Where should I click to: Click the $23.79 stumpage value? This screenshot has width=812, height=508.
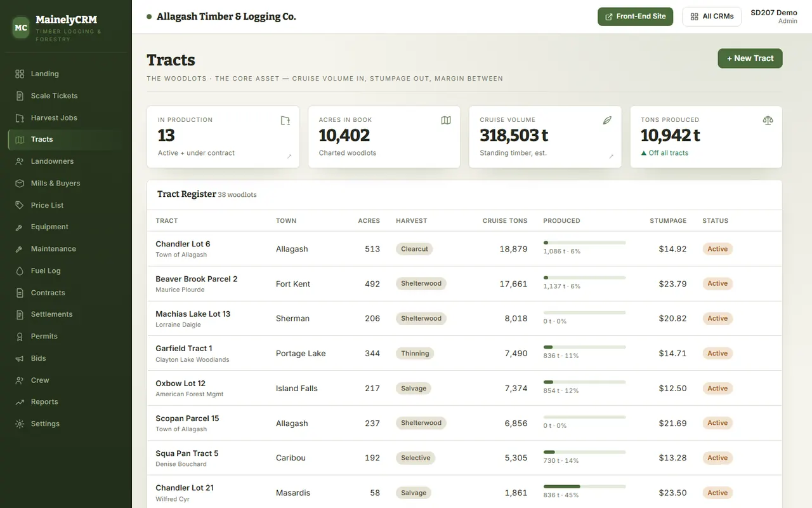tap(672, 284)
